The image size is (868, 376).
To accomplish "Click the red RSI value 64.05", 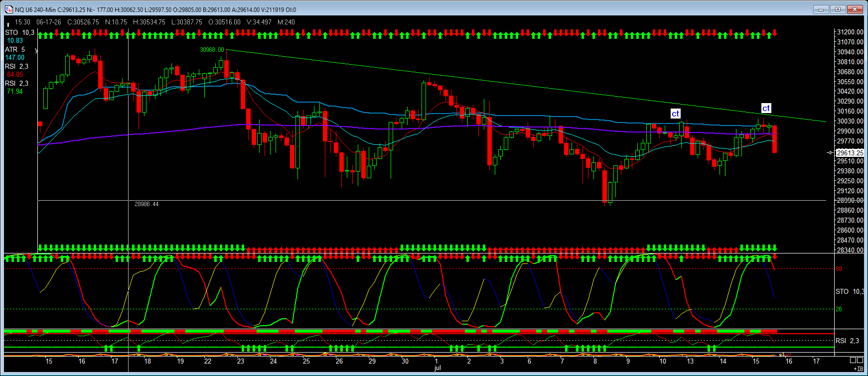I will pos(15,75).
